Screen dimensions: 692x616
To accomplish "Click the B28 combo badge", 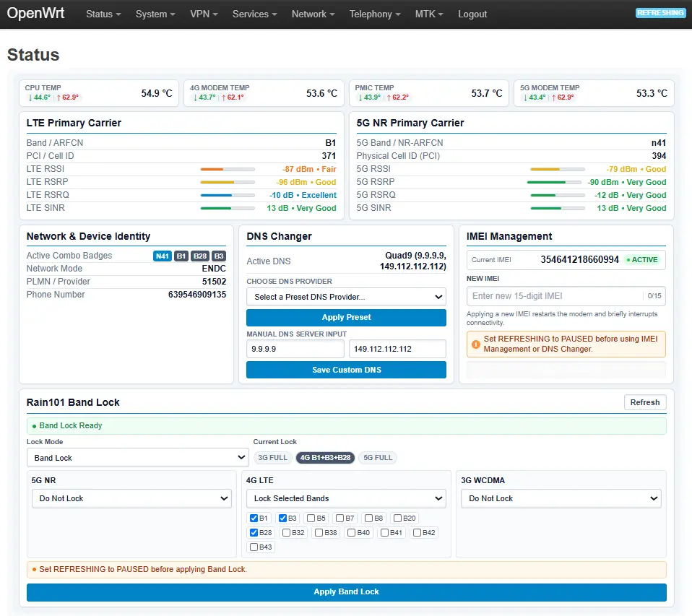I will (x=200, y=256).
